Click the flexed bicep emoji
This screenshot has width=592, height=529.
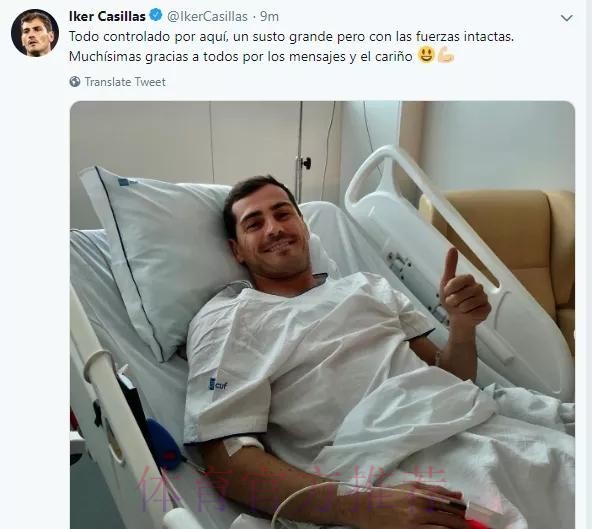coord(446,55)
